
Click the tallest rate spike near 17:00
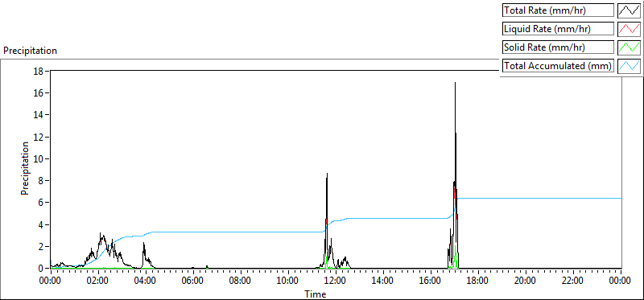pos(455,84)
